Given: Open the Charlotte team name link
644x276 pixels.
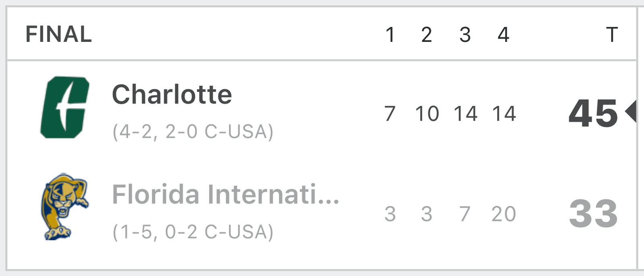Looking at the screenshot, I should point(172,94).
